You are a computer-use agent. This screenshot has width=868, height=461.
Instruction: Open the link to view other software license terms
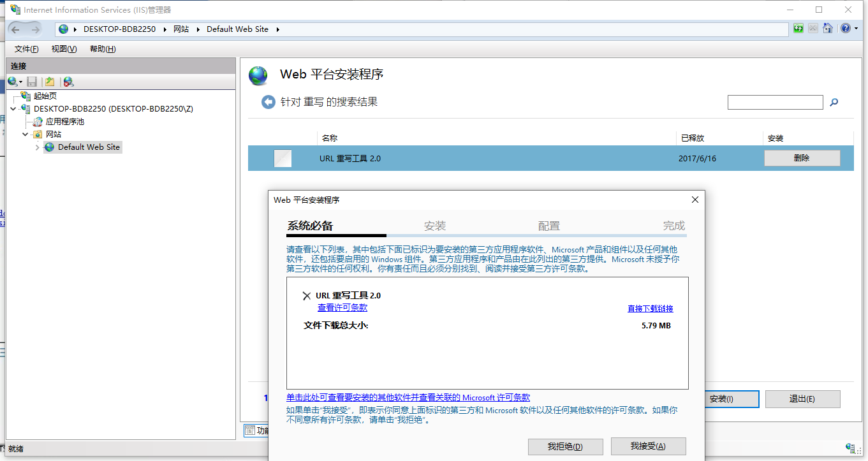tap(408, 397)
